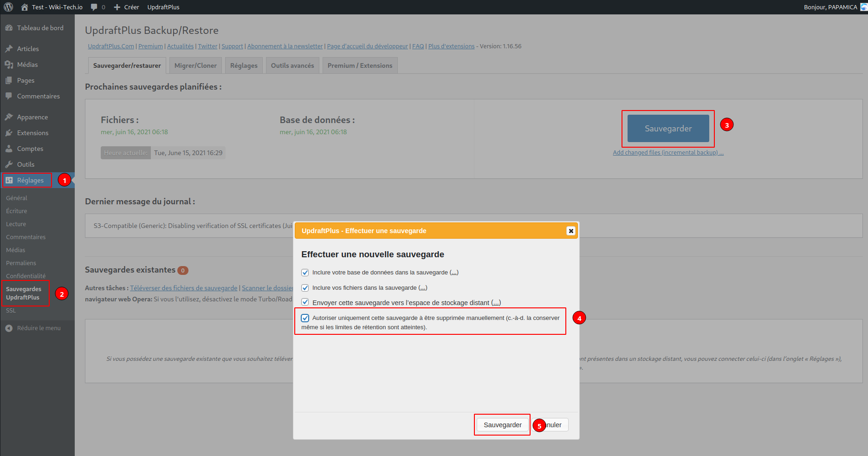Expand file options ellipsis link
This screenshot has height=456, width=868.
coord(423,288)
